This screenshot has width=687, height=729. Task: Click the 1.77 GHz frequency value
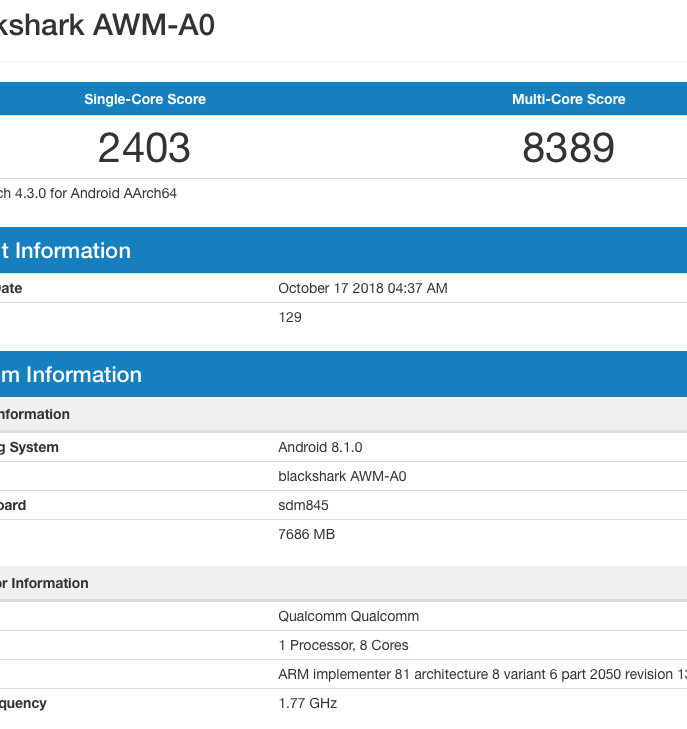(307, 703)
